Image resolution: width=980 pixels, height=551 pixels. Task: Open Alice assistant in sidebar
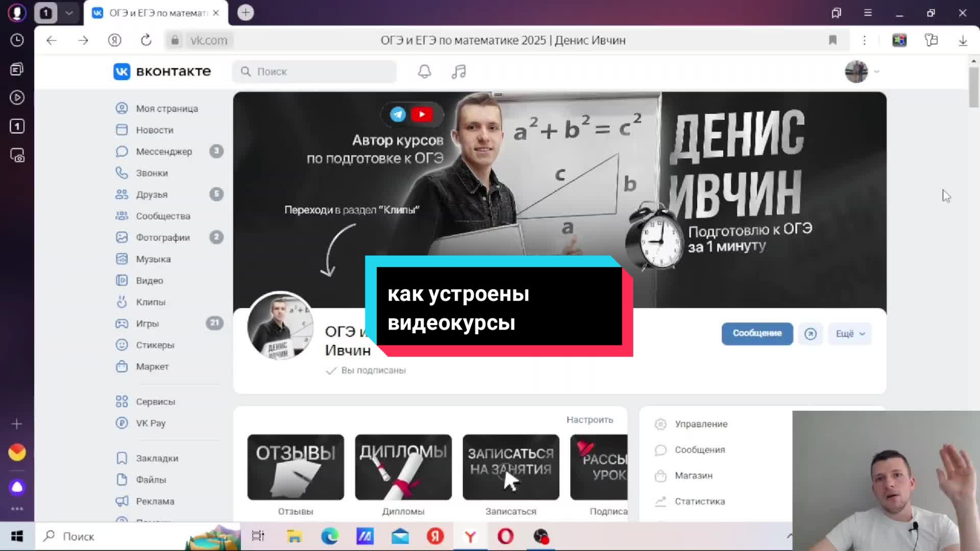17,487
